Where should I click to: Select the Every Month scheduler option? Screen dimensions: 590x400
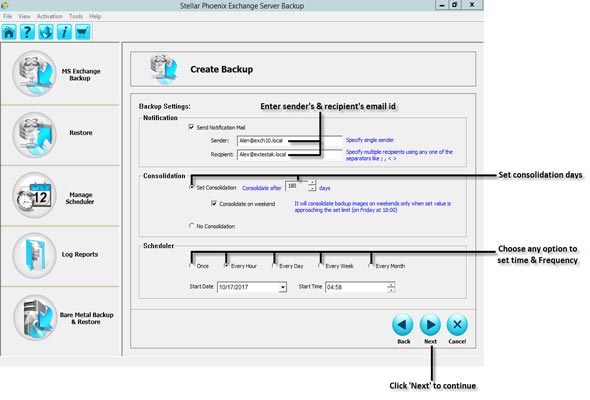371,266
